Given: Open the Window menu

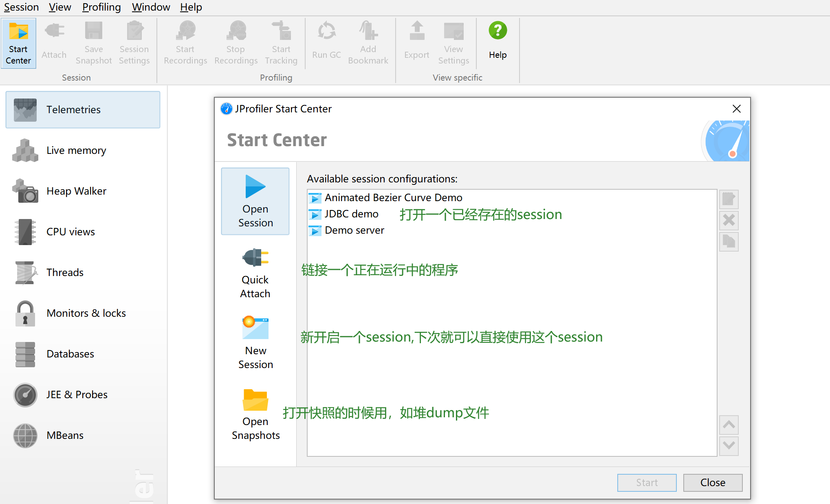Looking at the screenshot, I should coord(151,7).
